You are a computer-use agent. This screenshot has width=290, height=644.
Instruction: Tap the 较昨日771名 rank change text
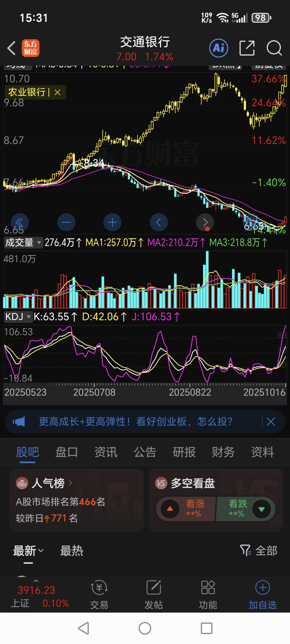pos(46,518)
